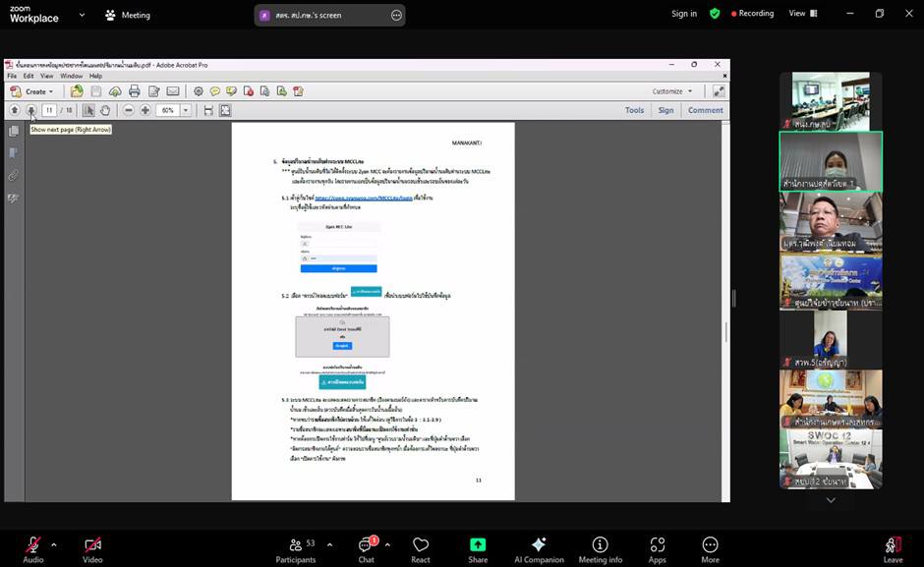Click the Print icon in Acrobat
924x567 pixels.
tap(134, 91)
